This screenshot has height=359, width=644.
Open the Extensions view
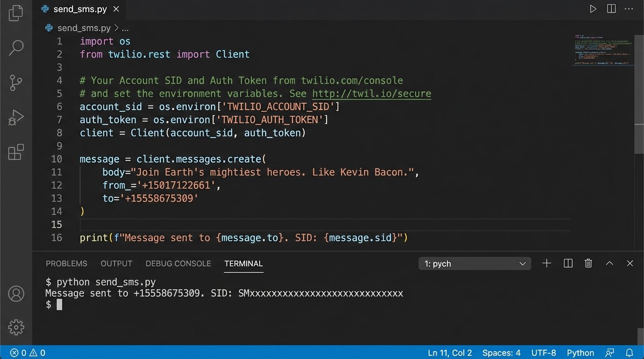tap(16, 152)
